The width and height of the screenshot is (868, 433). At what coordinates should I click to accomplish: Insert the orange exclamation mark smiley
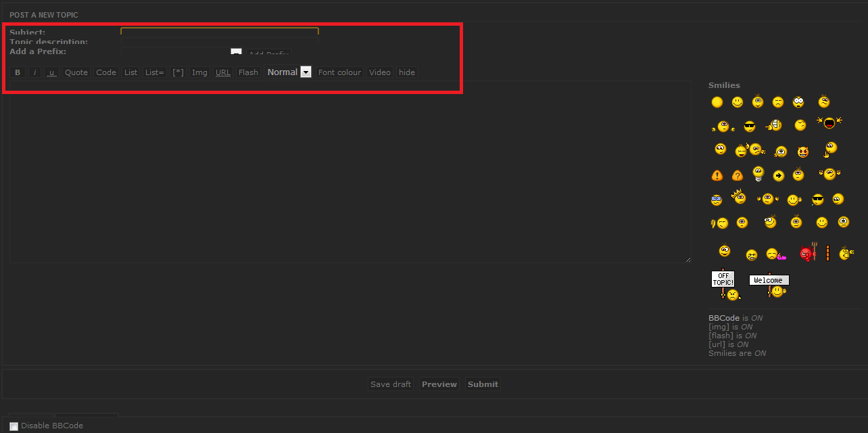point(717,175)
